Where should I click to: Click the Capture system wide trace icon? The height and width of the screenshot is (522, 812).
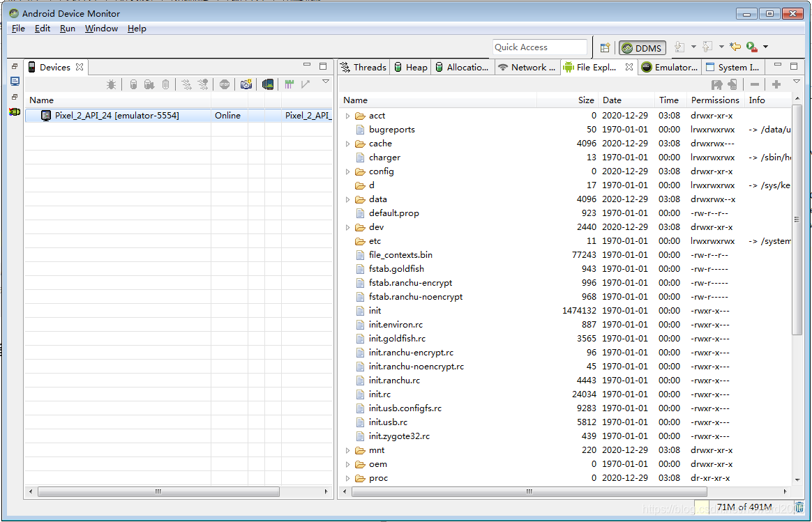289,84
